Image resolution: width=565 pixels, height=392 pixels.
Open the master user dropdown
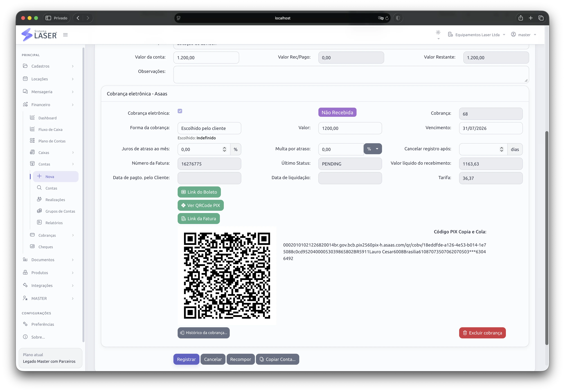pyautogui.click(x=523, y=35)
